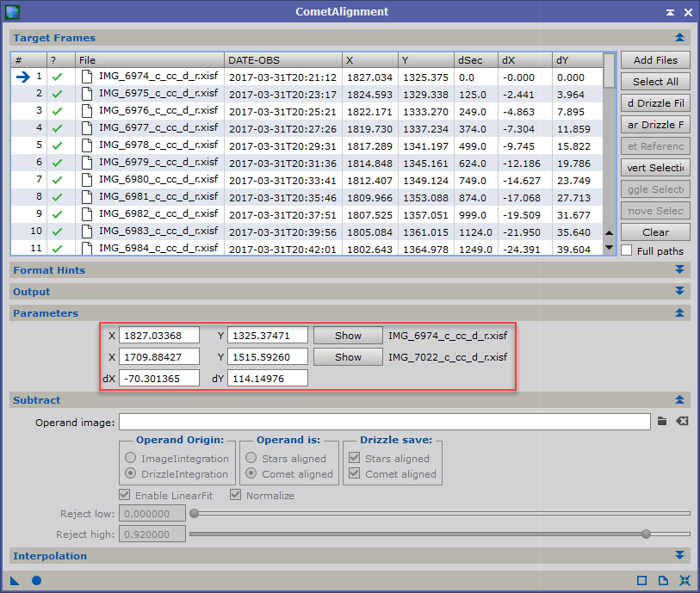Viewport: 700px width, 593px height.
Task: Click Show for IMG_6974_c_cc_d_r.xisf
Action: (348, 336)
